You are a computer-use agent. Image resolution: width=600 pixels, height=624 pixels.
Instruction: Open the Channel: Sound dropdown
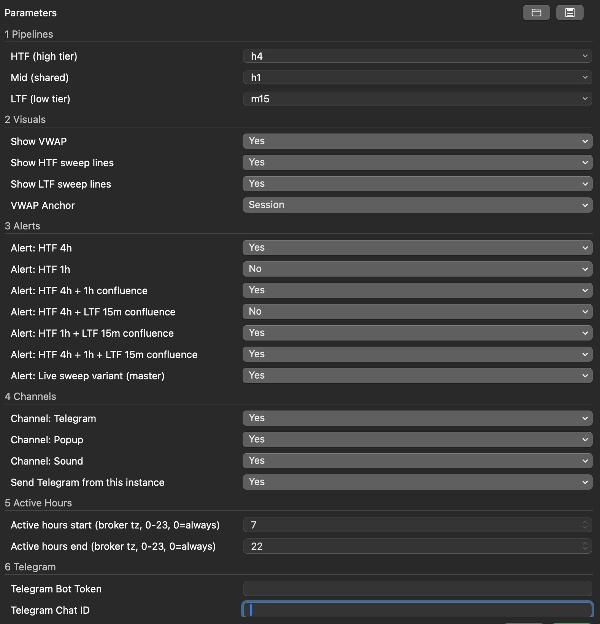418,461
